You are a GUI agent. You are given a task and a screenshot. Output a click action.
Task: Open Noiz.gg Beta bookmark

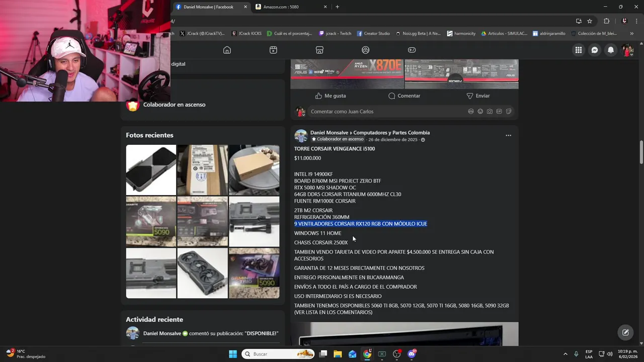[x=418, y=34]
